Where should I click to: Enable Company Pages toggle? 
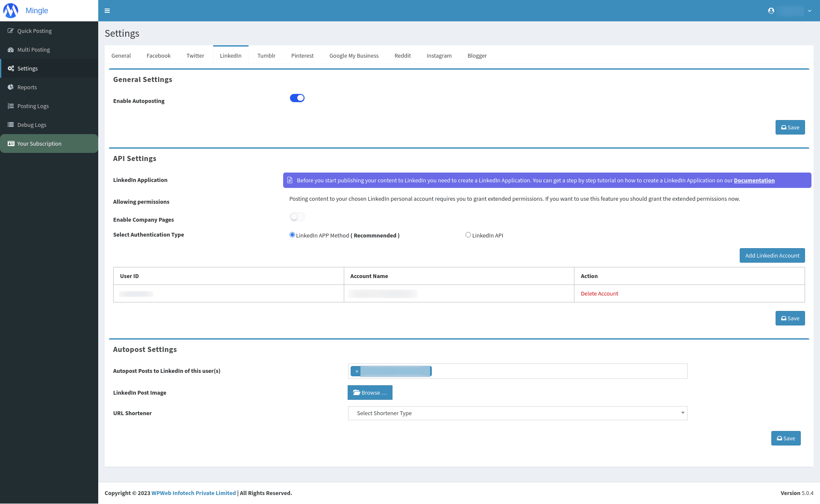pos(297,217)
